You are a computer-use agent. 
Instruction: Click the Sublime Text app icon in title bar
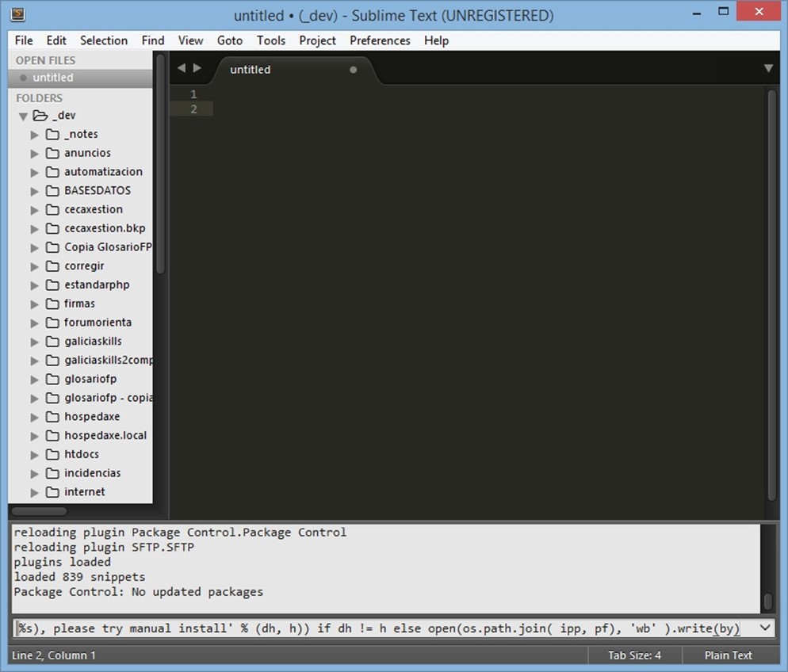(x=17, y=15)
